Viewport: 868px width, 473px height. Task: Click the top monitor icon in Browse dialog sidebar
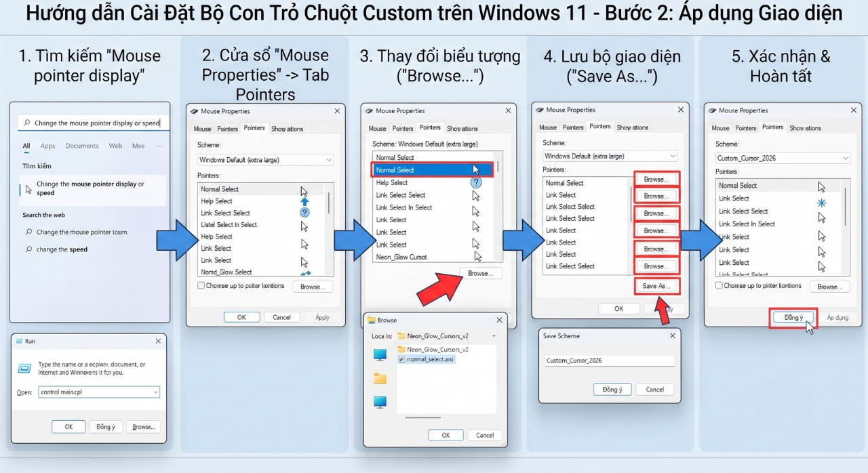(x=380, y=355)
